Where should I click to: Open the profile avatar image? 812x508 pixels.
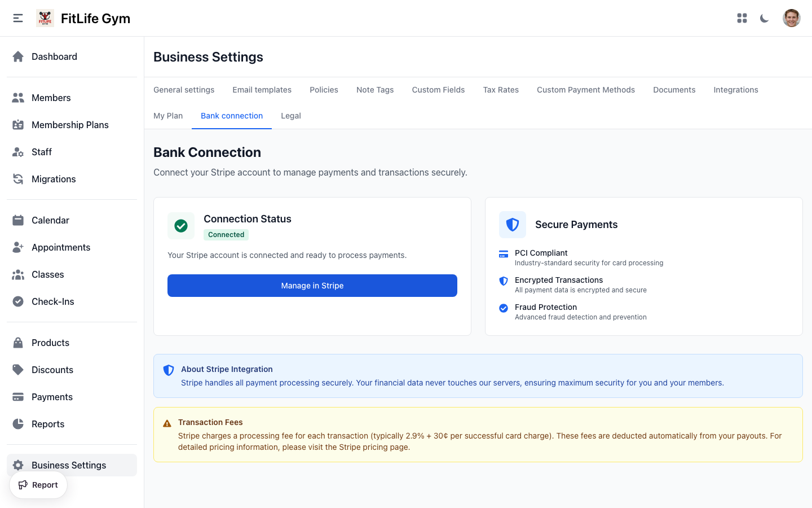coord(792,17)
